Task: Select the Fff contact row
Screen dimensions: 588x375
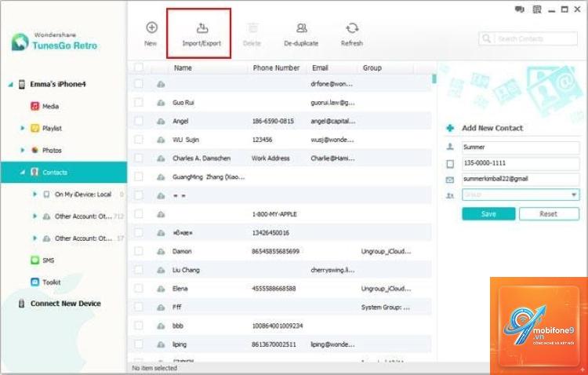Action: pyautogui.click(x=281, y=307)
